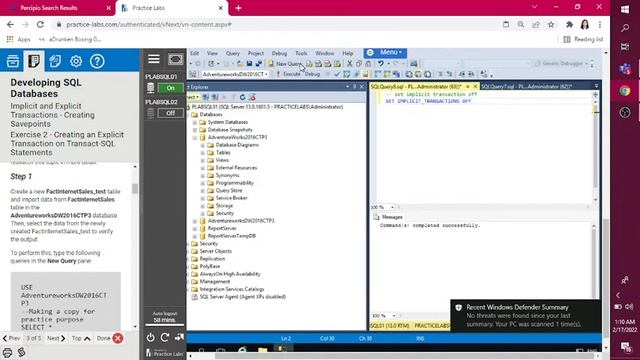Image resolution: width=640 pixels, height=360 pixels.
Task: Click the Undo arrow icon
Action: click(380, 64)
